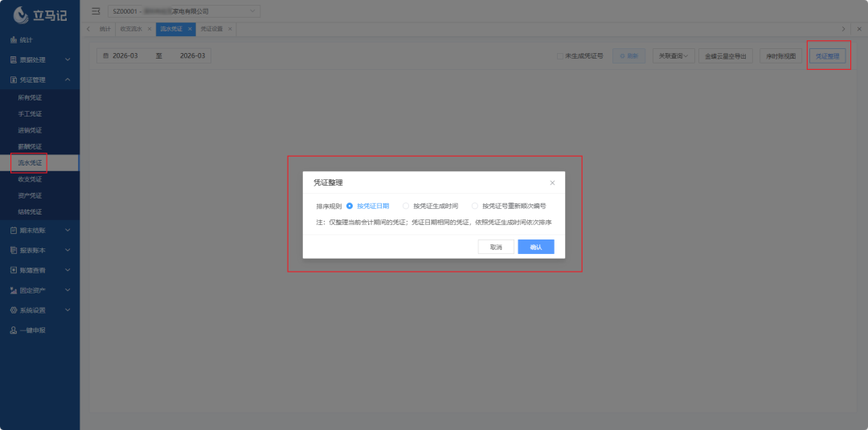Switch to the 凭证设置 tab
The width and height of the screenshot is (868, 430).
tap(211, 29)
